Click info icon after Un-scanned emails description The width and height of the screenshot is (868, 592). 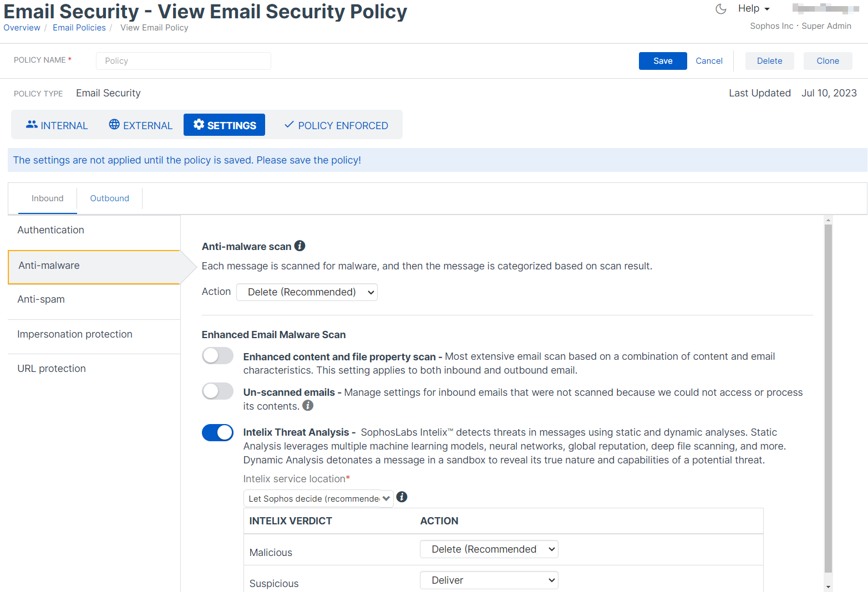click(x=308, y=406)
